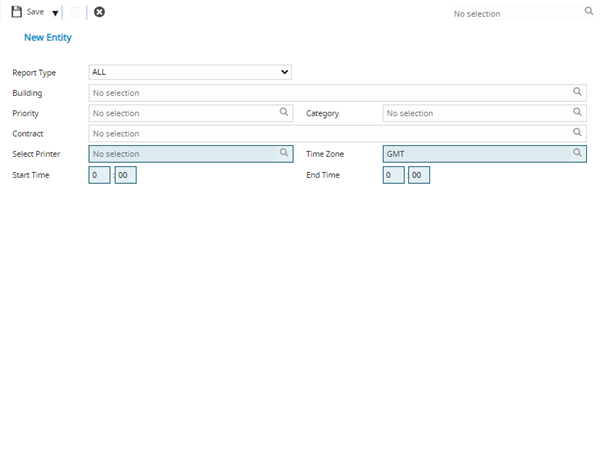The image size is (600, 458).
Task: Click the Save floppy disk icon
Action: (17, 12)
